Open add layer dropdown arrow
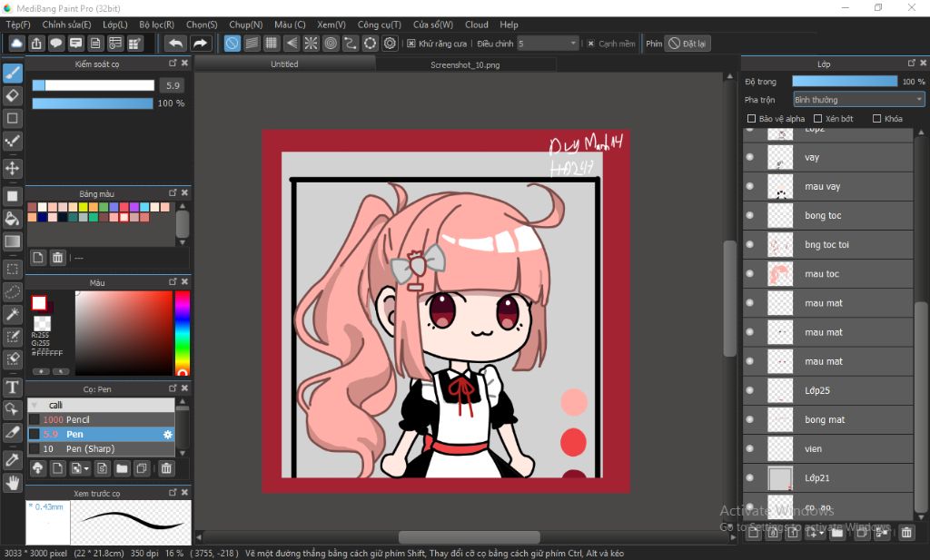 click(814, 533)
